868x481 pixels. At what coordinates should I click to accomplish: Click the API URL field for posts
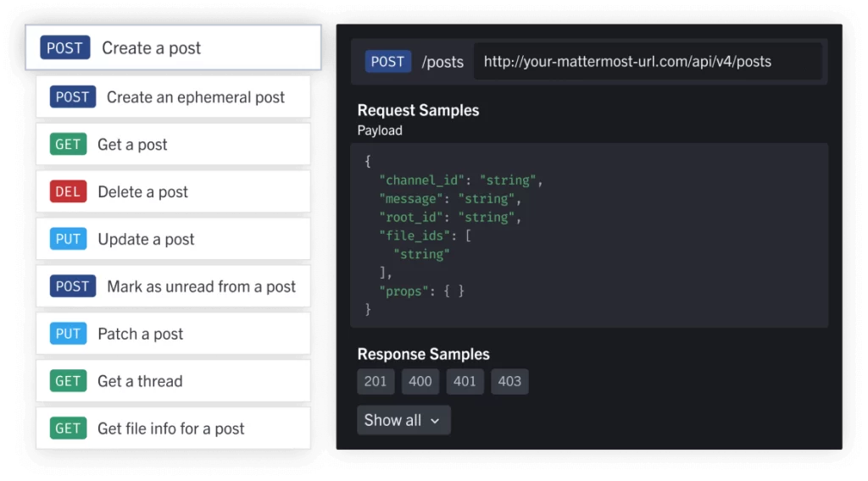coord(648,61)
